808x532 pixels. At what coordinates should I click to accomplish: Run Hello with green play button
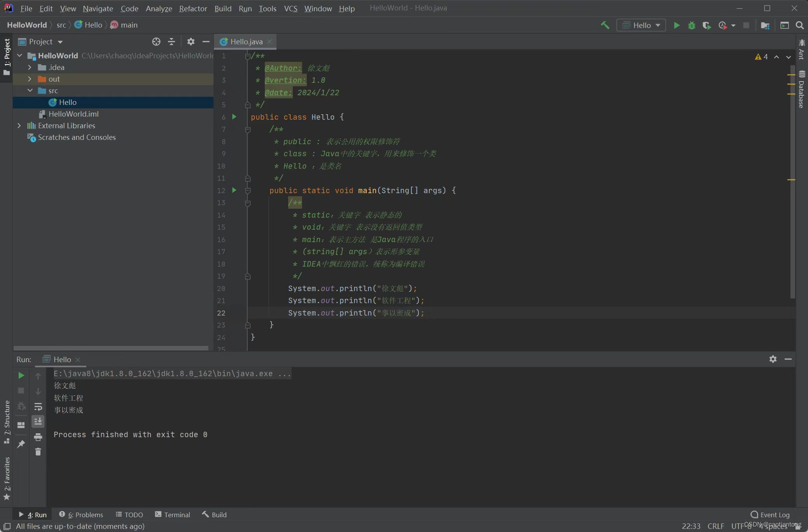[x=677, y=25]
